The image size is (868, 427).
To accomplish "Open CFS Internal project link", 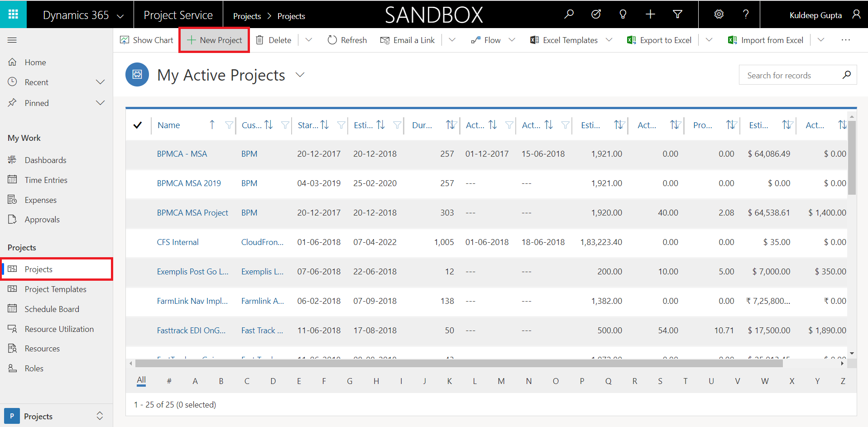I will [x=177, y=242].
